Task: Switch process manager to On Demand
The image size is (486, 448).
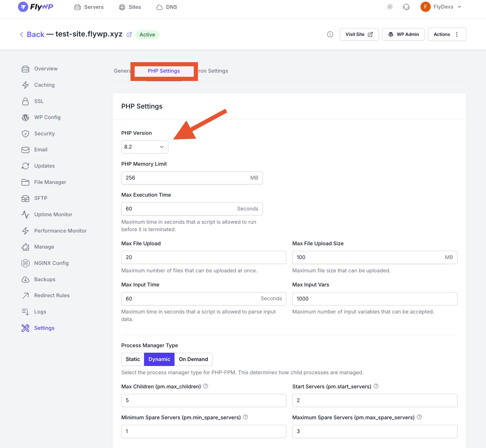Action: point(193,359)
